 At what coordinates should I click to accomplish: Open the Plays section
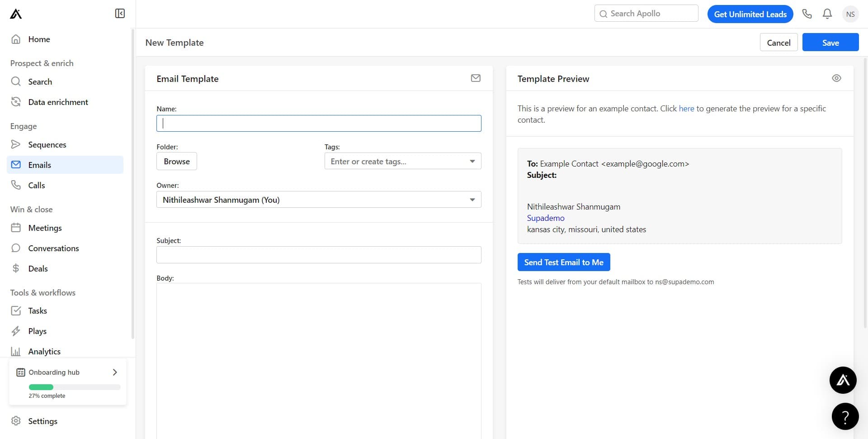(x=37, y=331)
